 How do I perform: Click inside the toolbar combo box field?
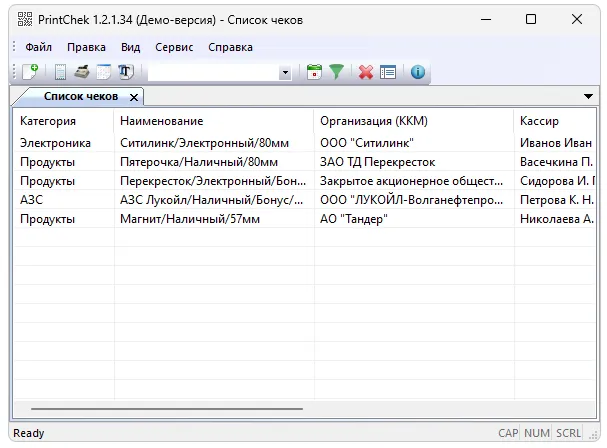tap(213, 72)
